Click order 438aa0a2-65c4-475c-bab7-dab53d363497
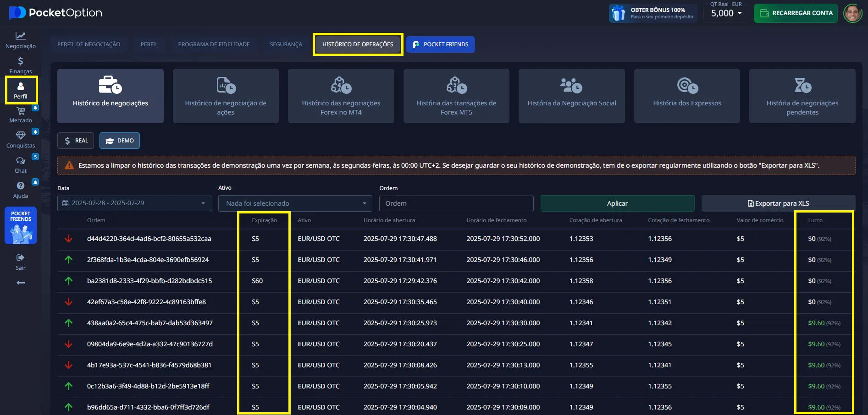This screenshot has width=868, height=415. tap(150, 323)
